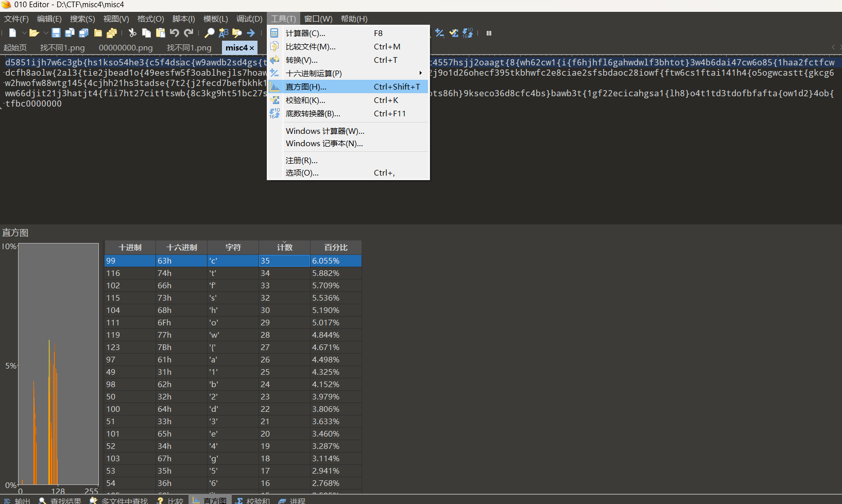Sort histogram by 百分比 column header
Image resolution: width=842 pixels, height=504 pixels.
[336, 247]
